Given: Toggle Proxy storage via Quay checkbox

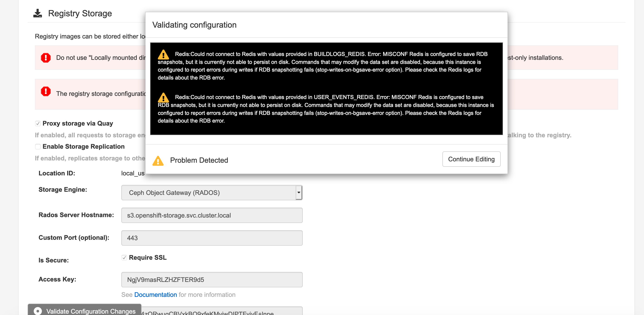Looking at the screenshot, I should tap(38, 124).
